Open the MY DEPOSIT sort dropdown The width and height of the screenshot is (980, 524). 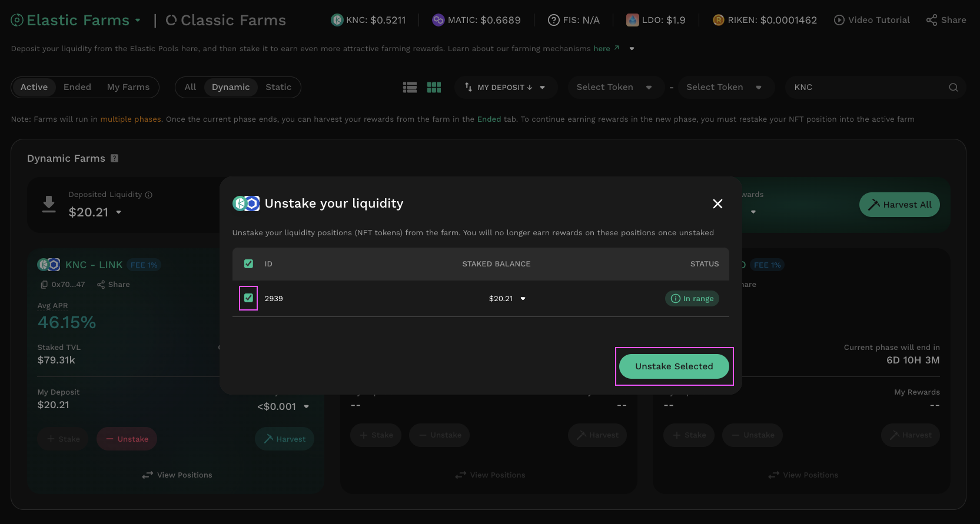pyautogui.click(x=505, y=87)
